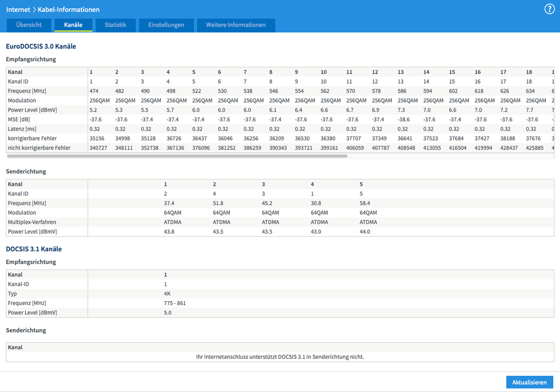The height and width of the screenshot is (392, 560).
Task: Click the Kabel-Informationen breadcrumb title
Action: coord(68,10)
